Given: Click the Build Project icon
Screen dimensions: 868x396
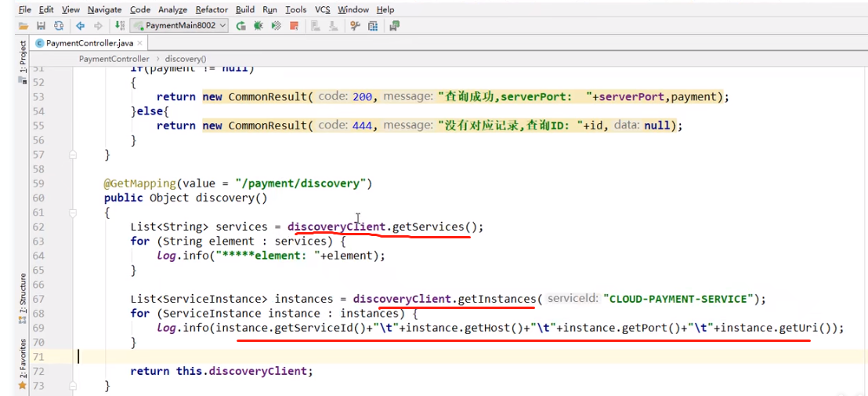Looking at the screenshot, I should 120,25.
